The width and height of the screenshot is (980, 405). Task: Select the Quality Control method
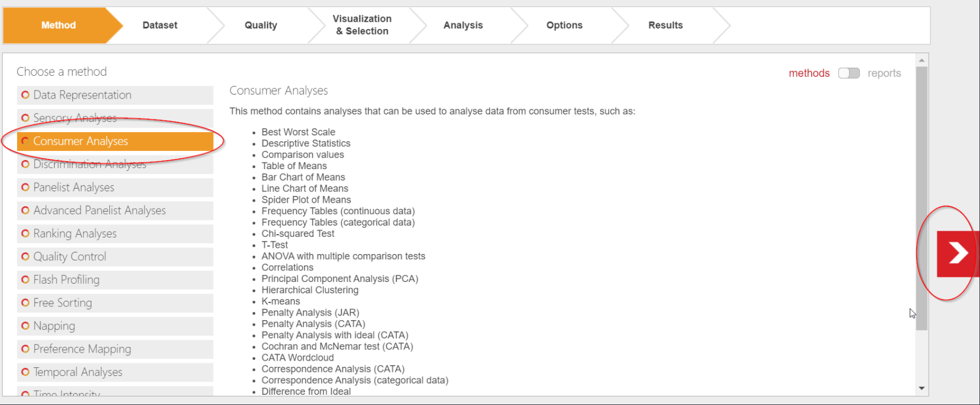[x=69, y=257]
